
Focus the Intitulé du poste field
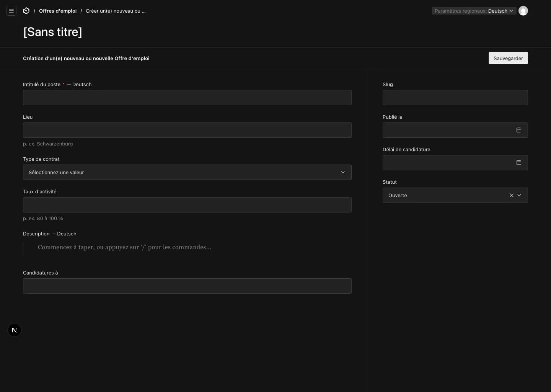pos(187,98)
